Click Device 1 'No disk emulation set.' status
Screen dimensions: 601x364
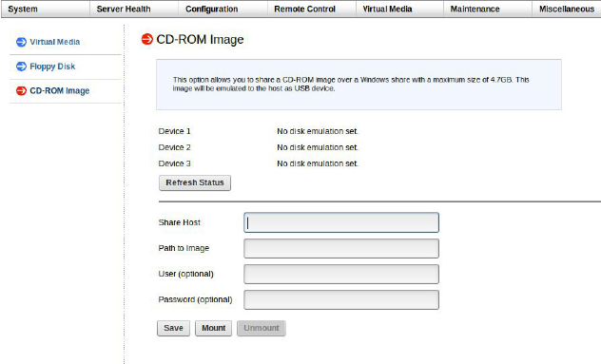[318, 131]
